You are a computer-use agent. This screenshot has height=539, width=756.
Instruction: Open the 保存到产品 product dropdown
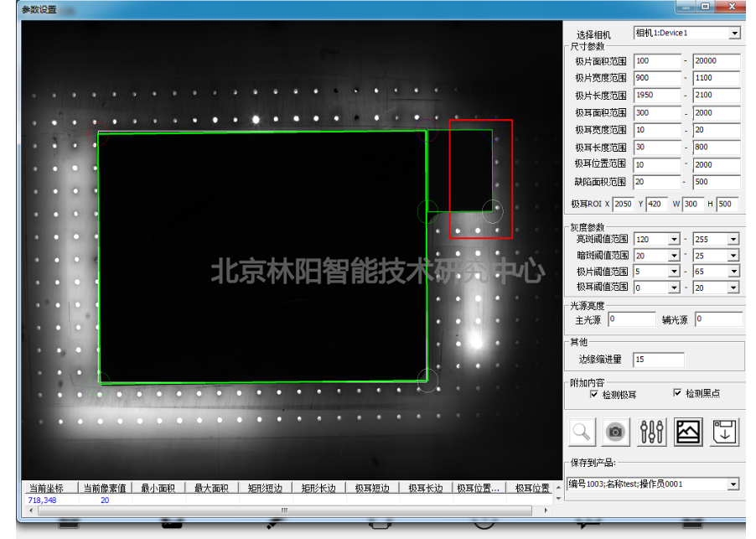(x=733, y=484)
